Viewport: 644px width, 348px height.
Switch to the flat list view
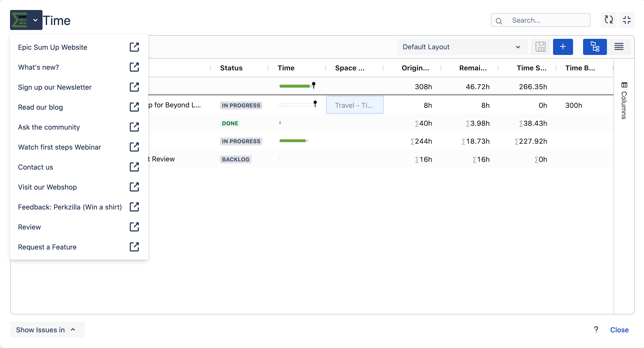pyautogui.click(x=619, y=47)
